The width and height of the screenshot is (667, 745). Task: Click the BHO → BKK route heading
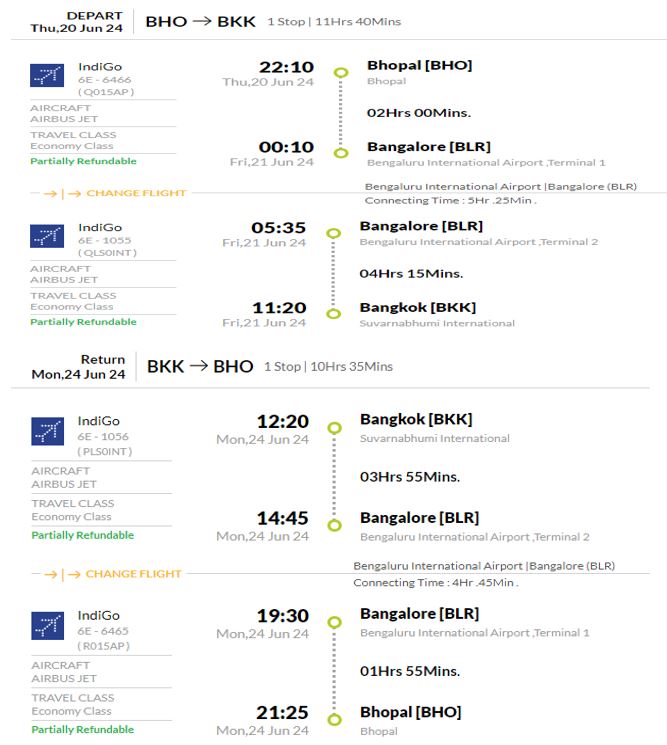click(200, 21)
